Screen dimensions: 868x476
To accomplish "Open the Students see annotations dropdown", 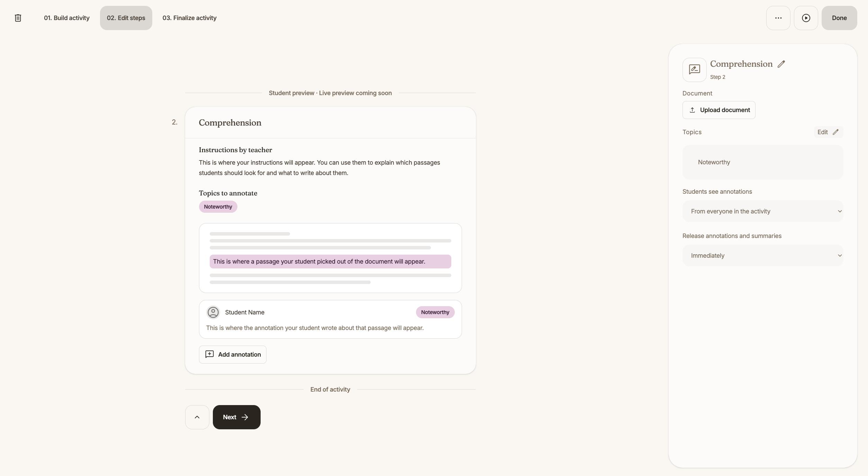I will coord(762,211).
